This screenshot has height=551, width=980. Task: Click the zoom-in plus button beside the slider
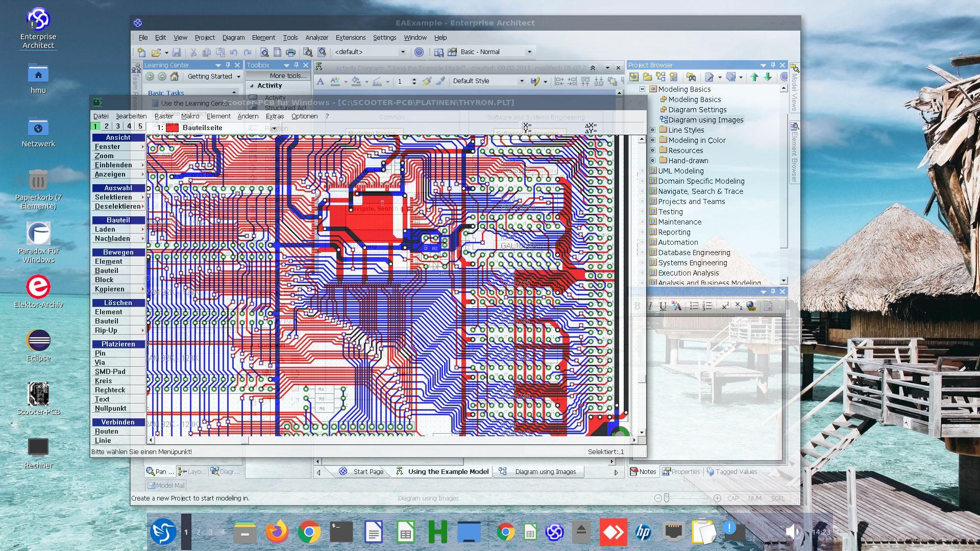click(717, 498)
